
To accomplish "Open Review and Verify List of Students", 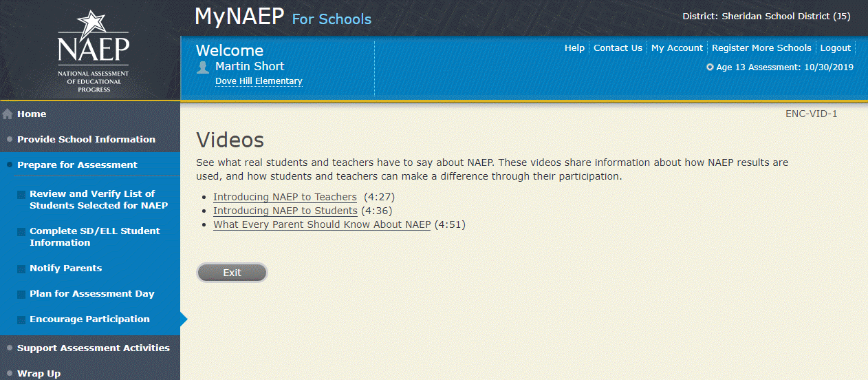I will pos(98,200).
